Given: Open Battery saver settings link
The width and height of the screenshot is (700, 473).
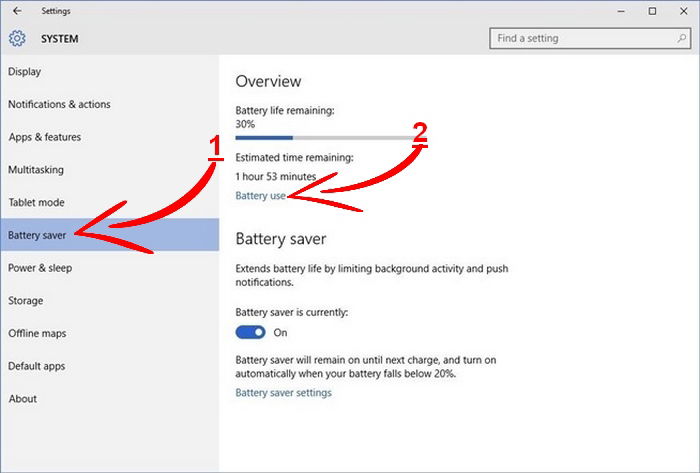Looking at the screenshot, I should point(283,393).
